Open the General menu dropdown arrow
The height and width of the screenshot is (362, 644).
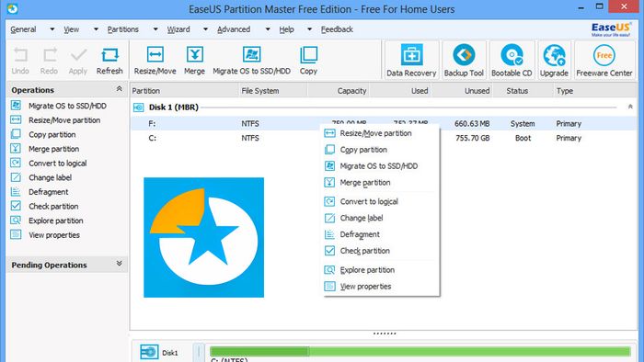[52, 29]
